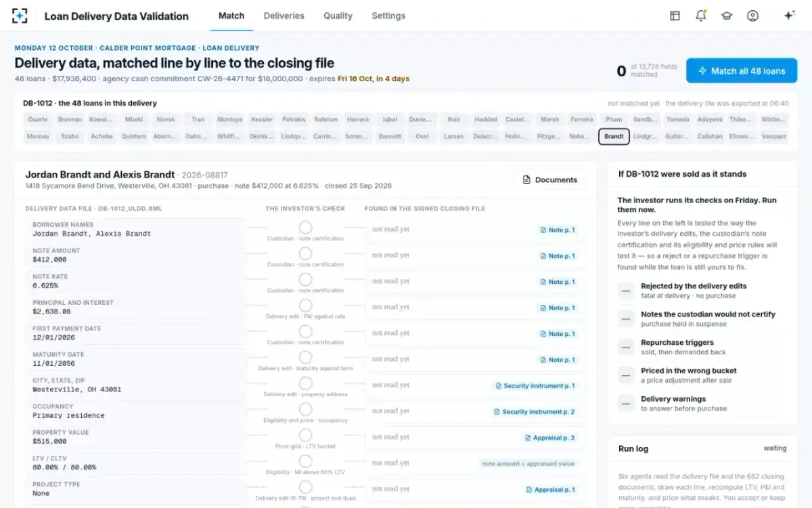Select the Petrakis loan chip

click(294, 119)
